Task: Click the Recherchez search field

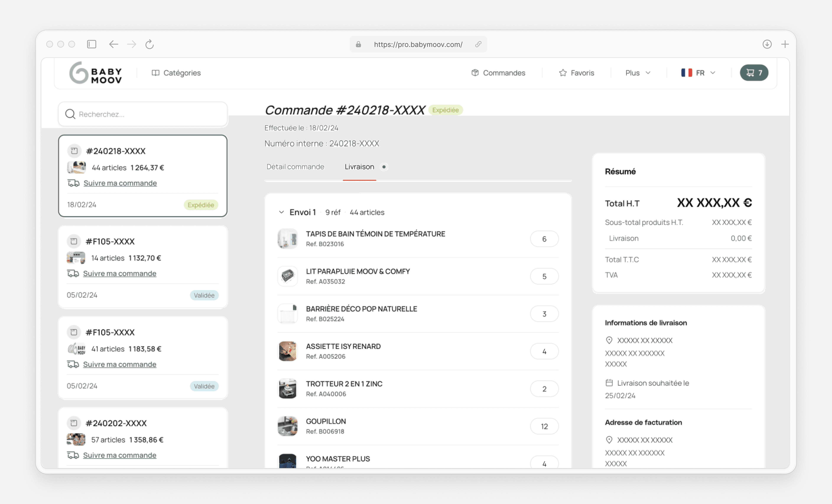Action: tap(143, 114)
